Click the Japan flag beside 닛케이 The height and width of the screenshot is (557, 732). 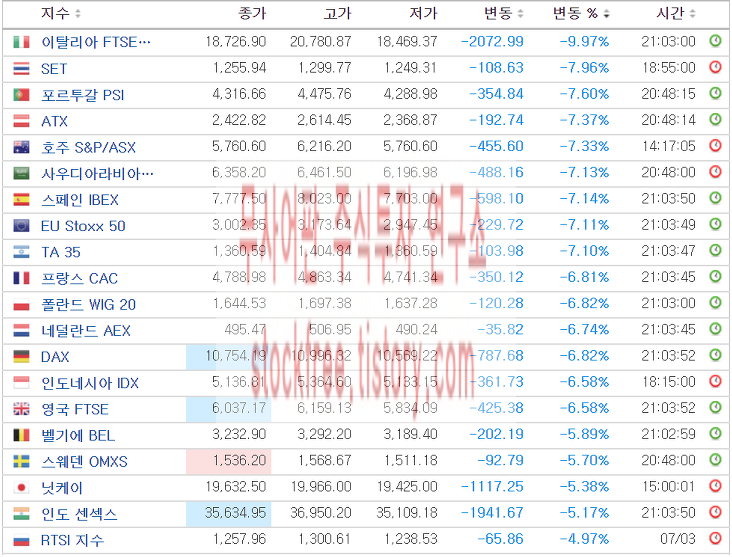pos(21,487)
